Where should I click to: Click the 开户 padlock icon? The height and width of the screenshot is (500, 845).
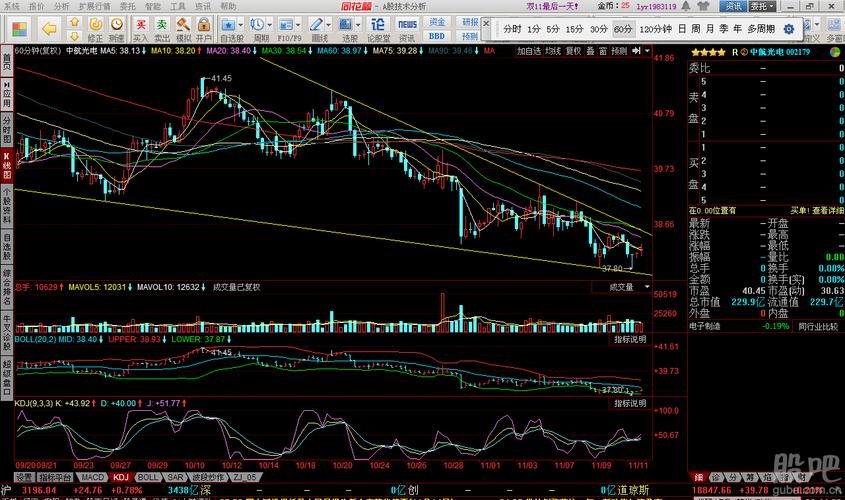point(204,24)
